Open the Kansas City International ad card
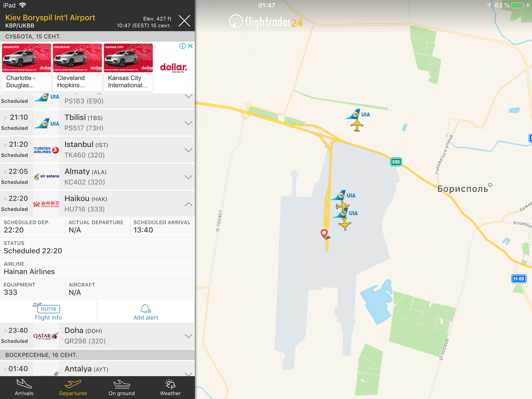Image resolution: width=532 pixels, height=399 pixels. (128, 68)
